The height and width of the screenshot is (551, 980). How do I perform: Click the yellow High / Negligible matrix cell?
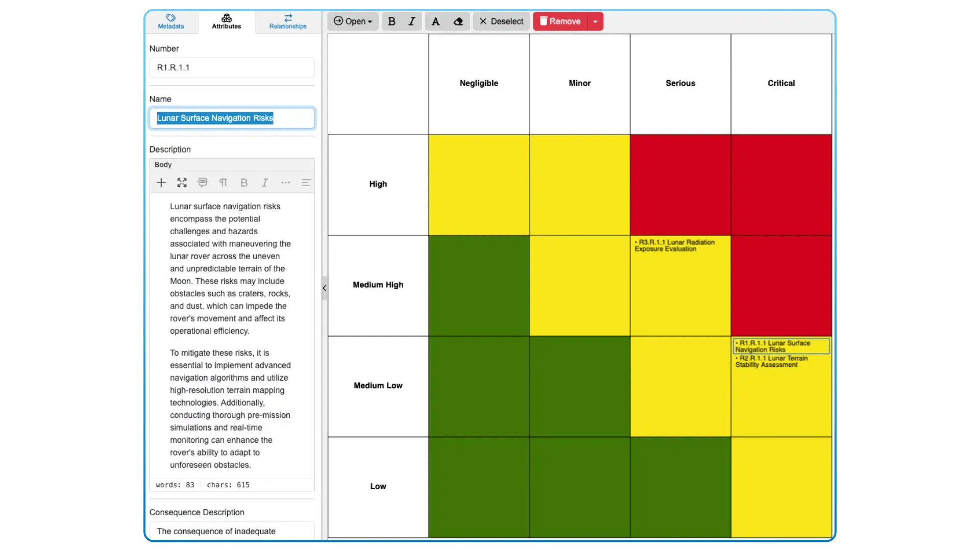(x=479, y=185)
